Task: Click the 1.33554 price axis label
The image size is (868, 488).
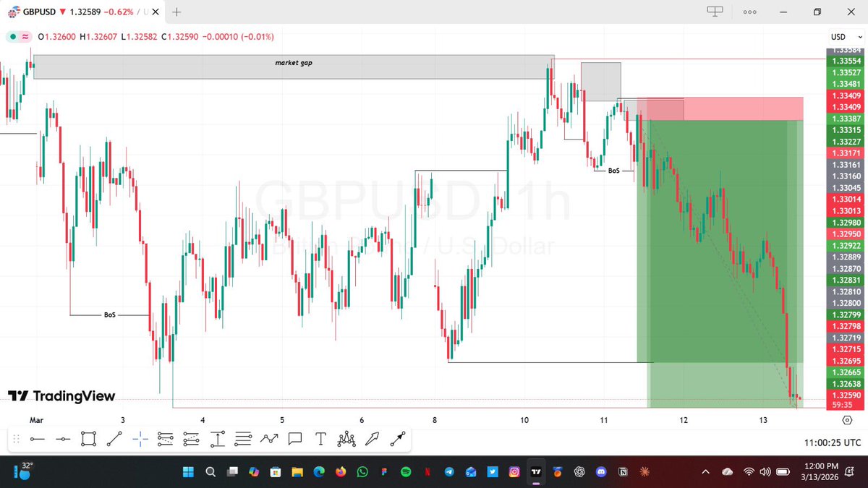Action: tap(846, 61)
